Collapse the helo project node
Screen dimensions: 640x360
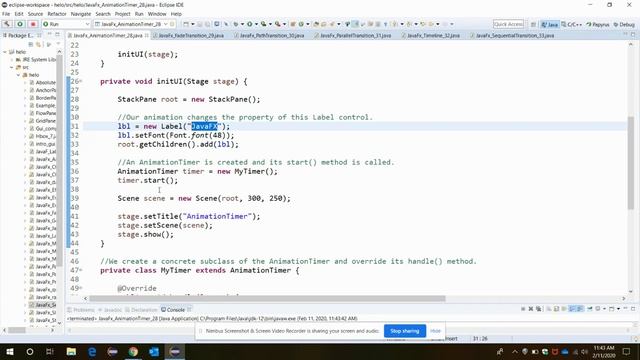tap(5, 52)
